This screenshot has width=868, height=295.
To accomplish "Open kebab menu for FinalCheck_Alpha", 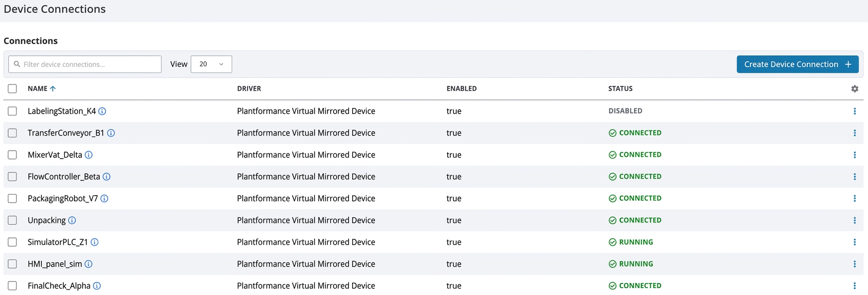I will click(x=855, y=286).
